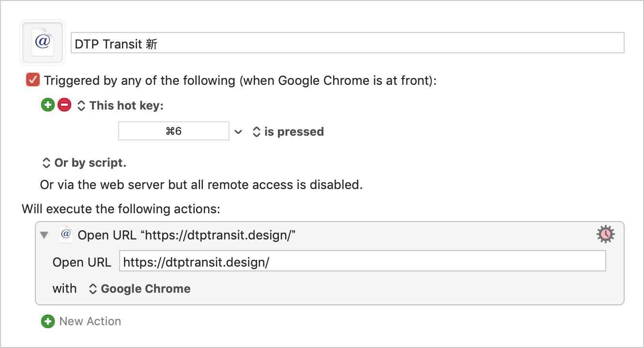This screenshot has width=644, height=348.
Task: Open the action gear settings menu
Action: coord(605,235)
